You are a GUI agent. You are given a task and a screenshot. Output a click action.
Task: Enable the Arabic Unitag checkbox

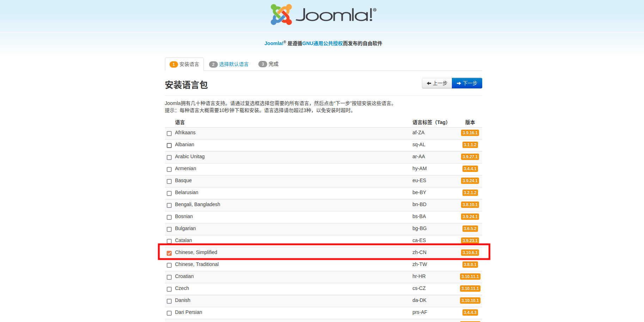tap(169, 157)
